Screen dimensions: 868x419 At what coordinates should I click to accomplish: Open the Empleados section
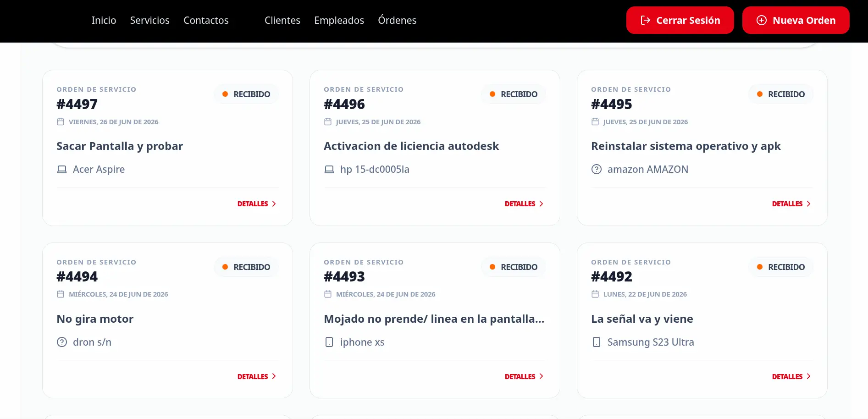pyautogui.click(x=339, y=20)
